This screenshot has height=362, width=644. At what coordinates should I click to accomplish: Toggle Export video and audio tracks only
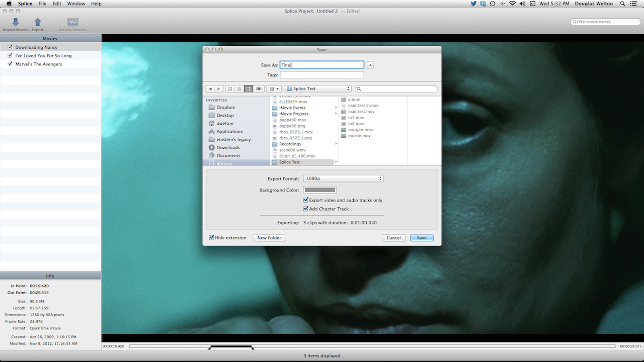pyautogui.click(x=306, y=200)
